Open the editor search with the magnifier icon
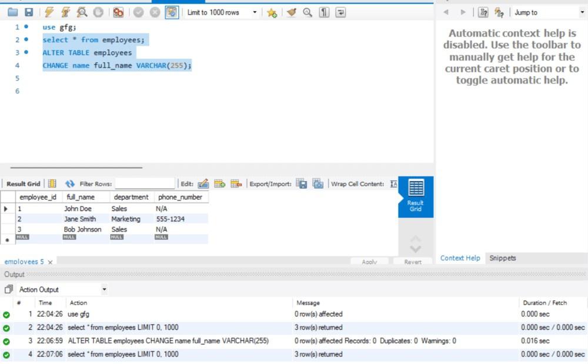The image size is (588, 364). [306, 12]
